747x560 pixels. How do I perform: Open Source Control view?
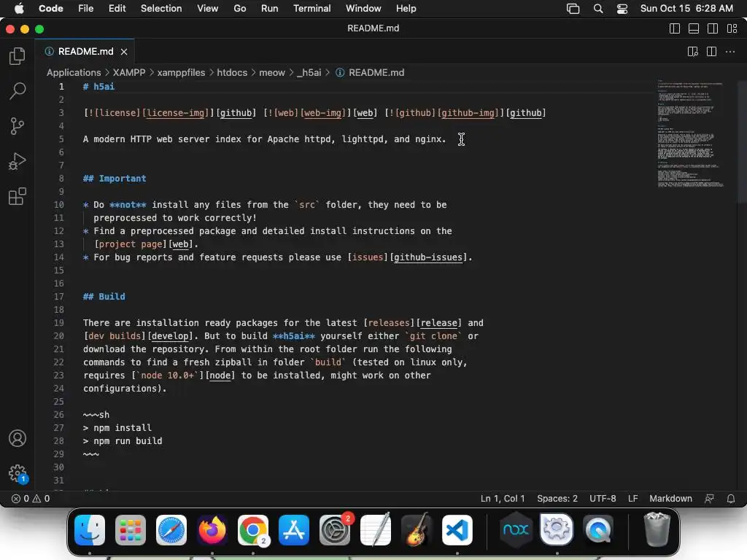[x=18, y=126]
